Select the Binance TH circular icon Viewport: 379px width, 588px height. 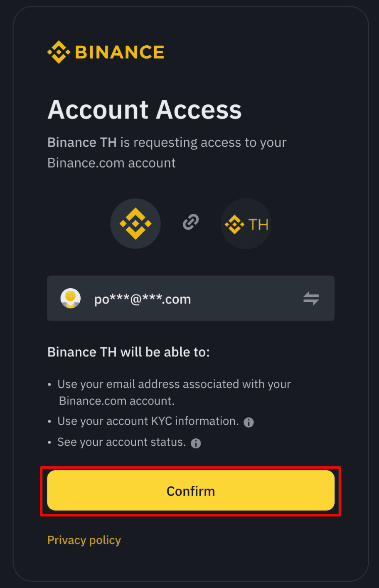point(246,223)
